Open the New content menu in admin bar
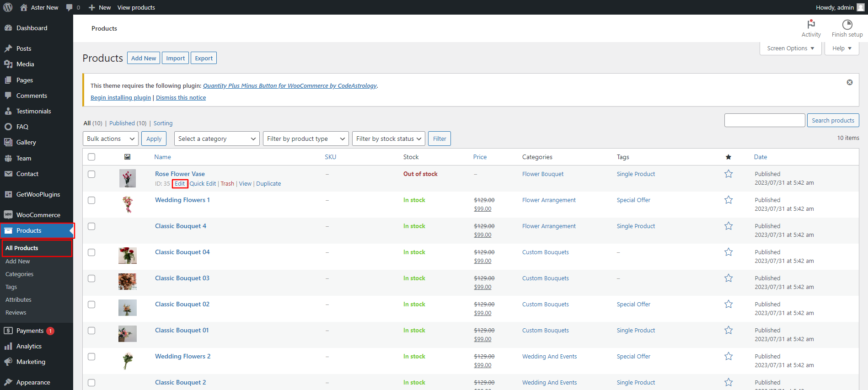868x390 pixels. [99, 7]
